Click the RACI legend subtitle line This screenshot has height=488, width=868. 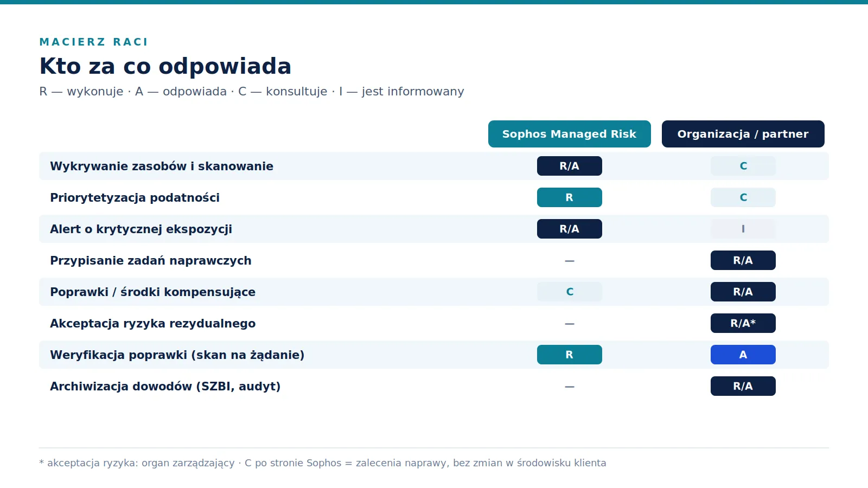click(x=252, y=91)
